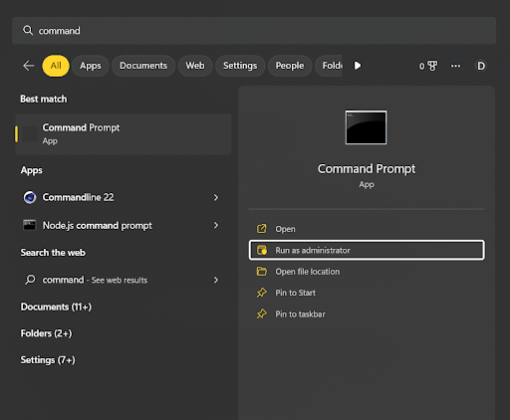Click the Open file location folder icon

[x=262, y=272]
